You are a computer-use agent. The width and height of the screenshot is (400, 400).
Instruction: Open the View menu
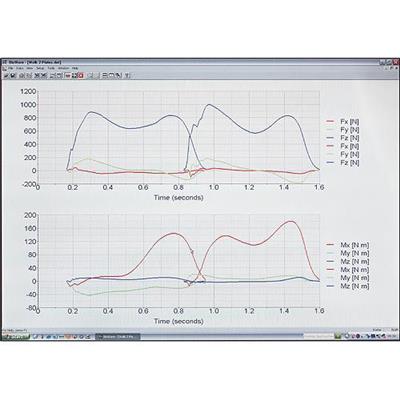click(30, 68)
